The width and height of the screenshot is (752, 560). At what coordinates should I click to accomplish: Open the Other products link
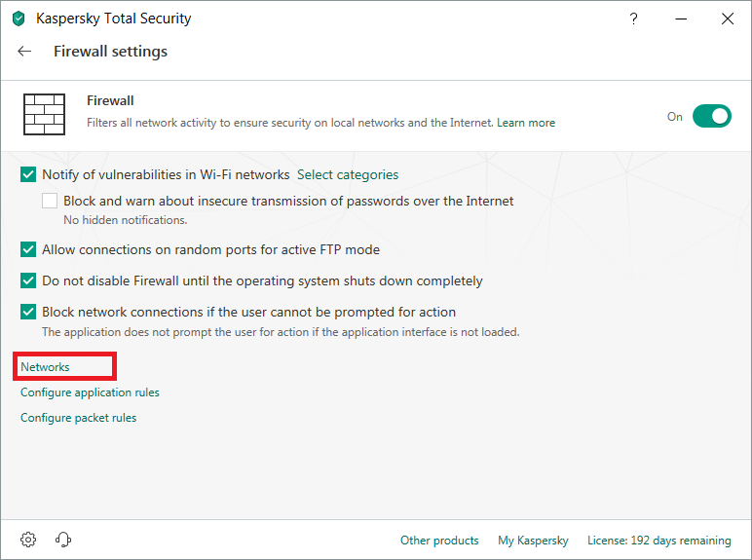tap(439, 541)
